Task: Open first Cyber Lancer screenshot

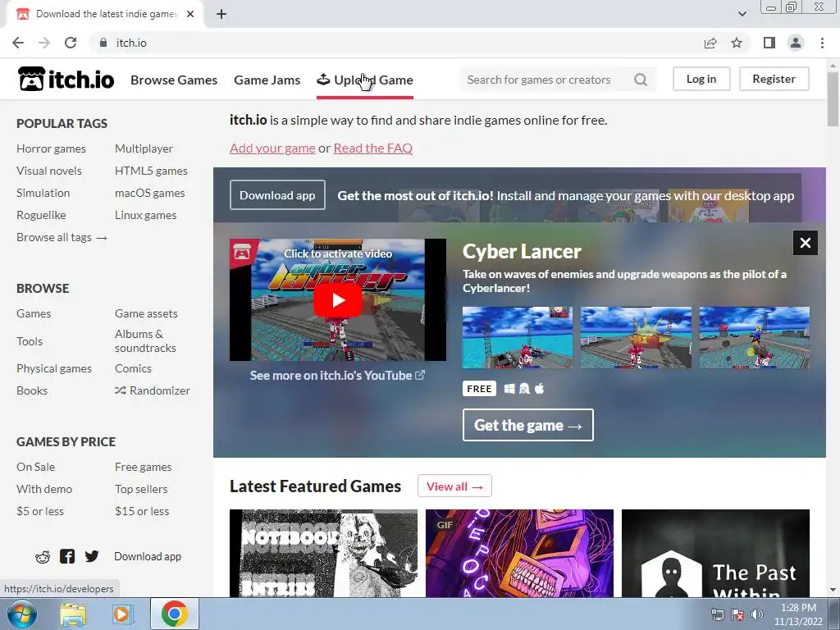Action: click(x=518, y=337)
